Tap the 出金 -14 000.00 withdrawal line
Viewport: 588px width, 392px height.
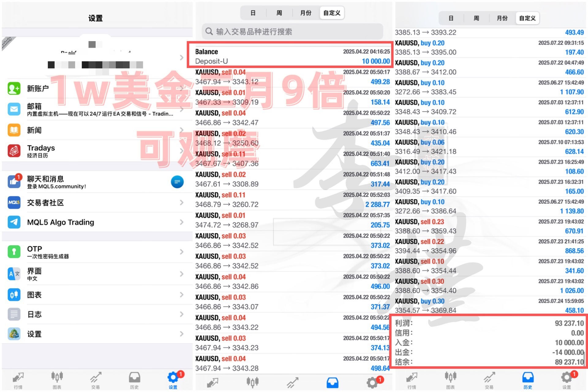tap(489, 352)
